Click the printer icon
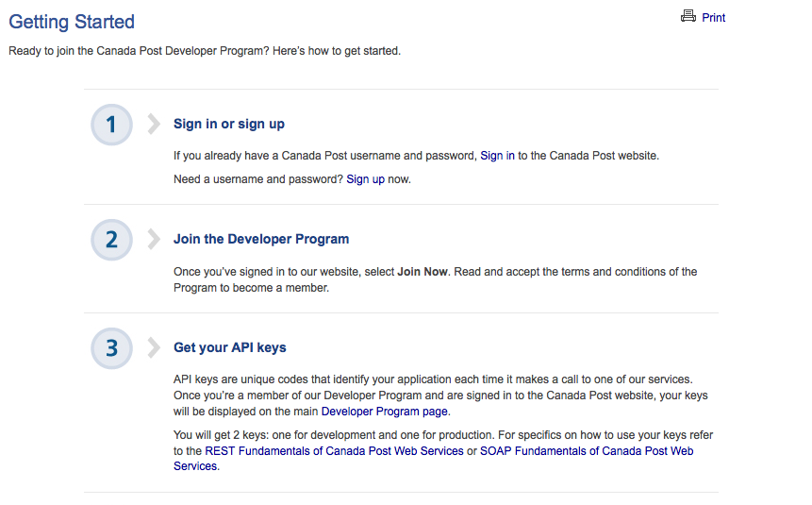 tap(688, 16)
